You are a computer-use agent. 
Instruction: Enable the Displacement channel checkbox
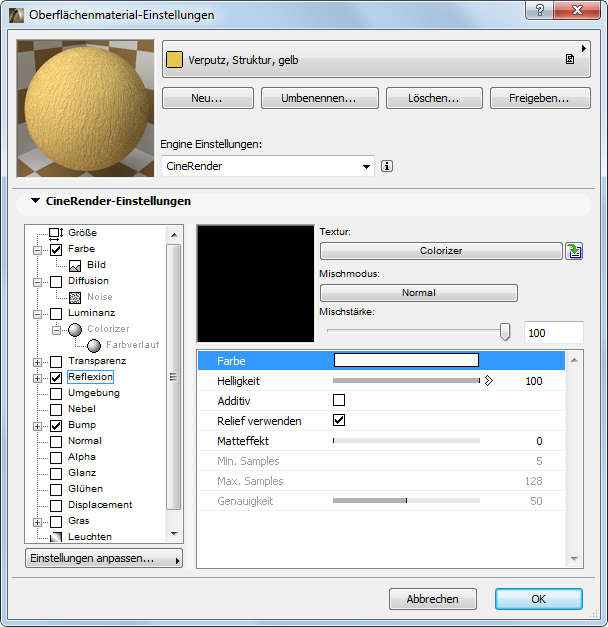56,506
